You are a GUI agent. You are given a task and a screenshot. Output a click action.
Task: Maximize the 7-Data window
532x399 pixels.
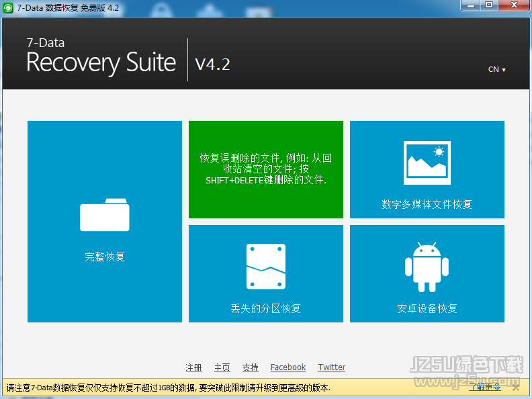tap(489, 5)
